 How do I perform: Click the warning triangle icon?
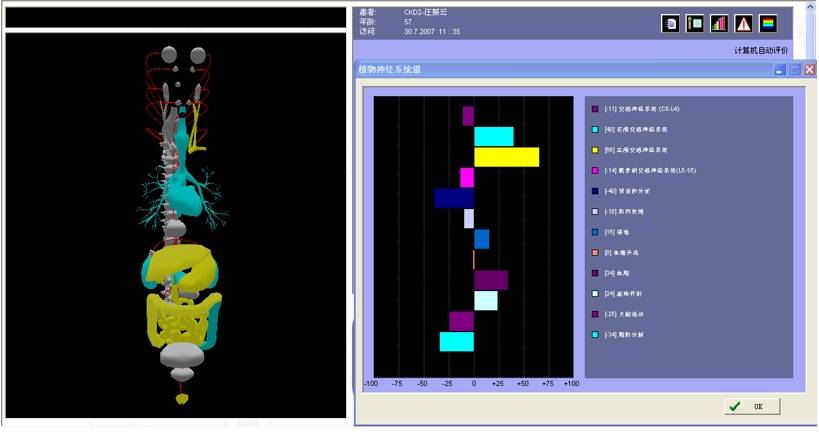click(x=744, y=23)
